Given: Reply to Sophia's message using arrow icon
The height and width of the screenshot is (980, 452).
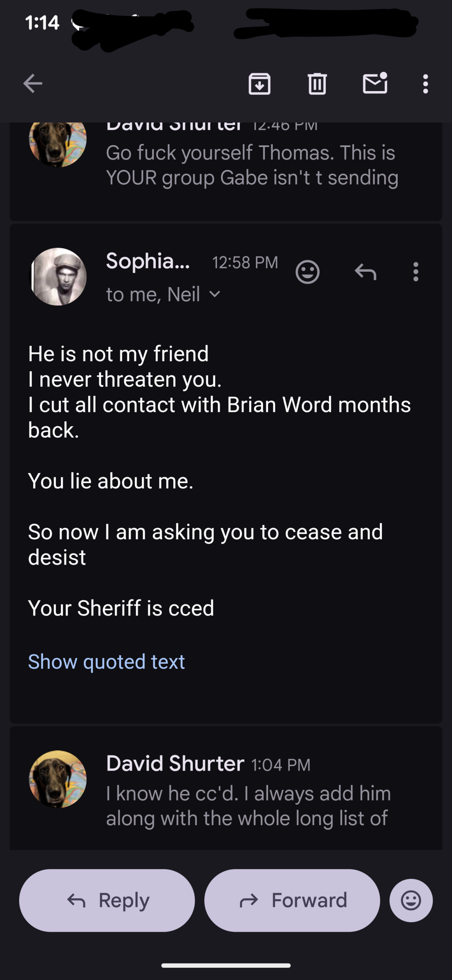Looking at the screenshot, I should point(366,272).
